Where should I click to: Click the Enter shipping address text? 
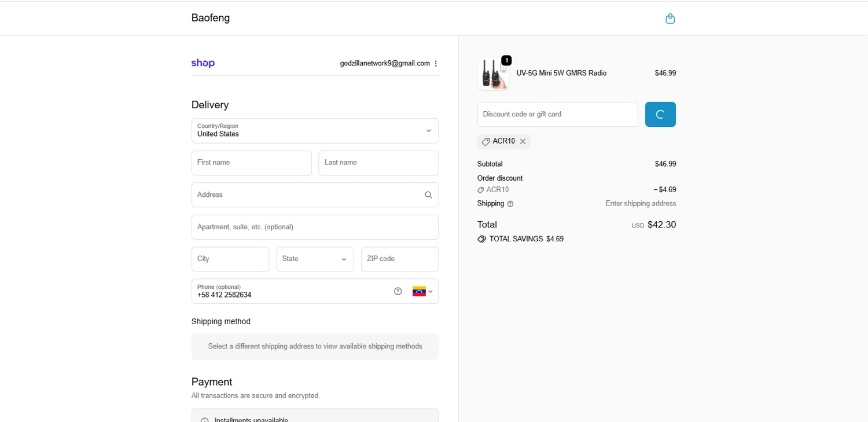point(641,204)
